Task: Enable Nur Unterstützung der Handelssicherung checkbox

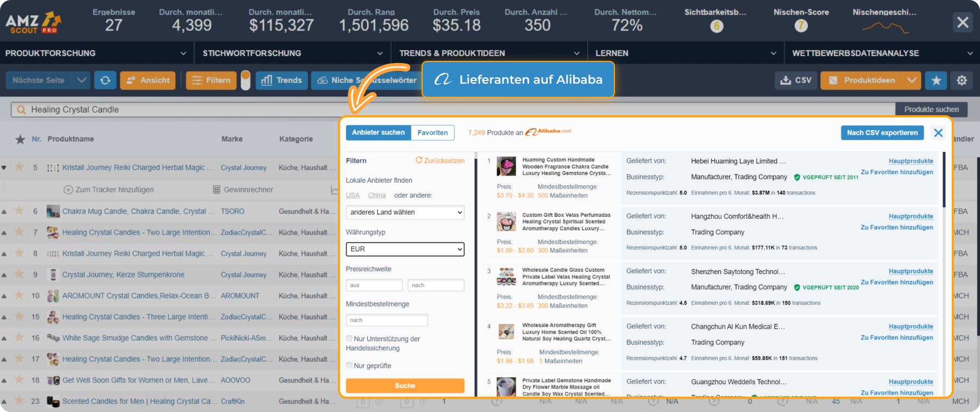Action: [349, 339]
